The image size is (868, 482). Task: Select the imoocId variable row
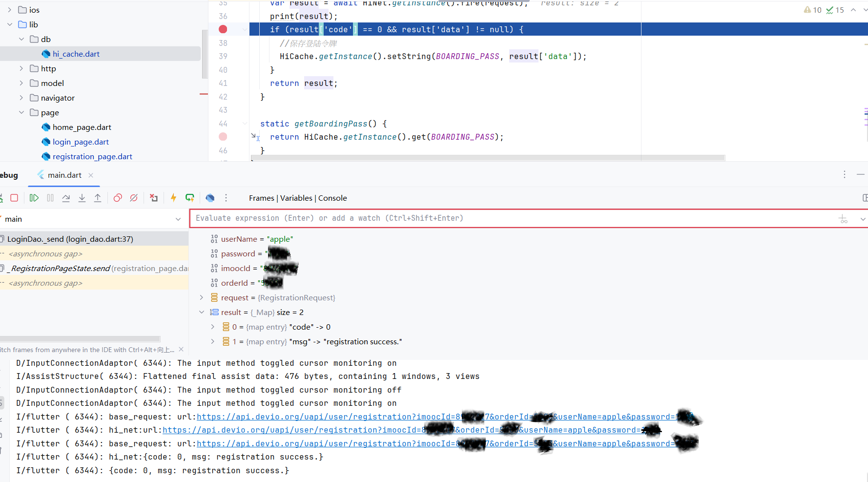tap(254, 268)
